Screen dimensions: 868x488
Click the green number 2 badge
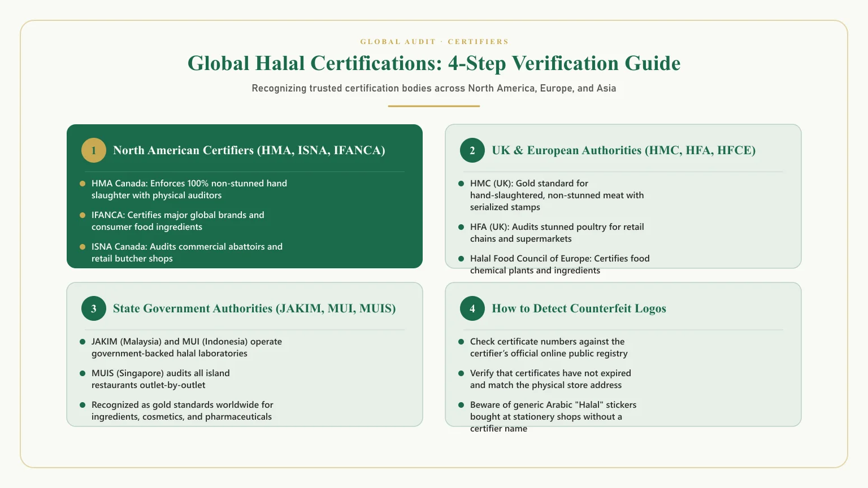tap(472, 150)
